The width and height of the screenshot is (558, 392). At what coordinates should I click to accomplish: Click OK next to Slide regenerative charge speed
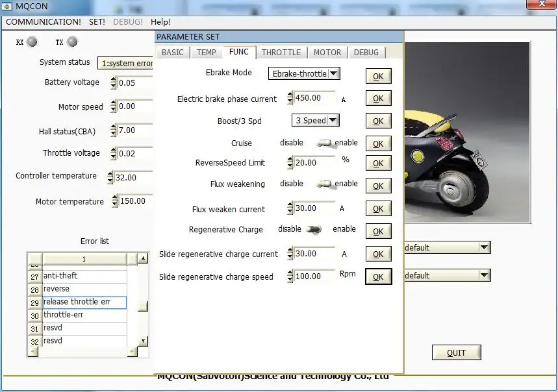[378, 277]
